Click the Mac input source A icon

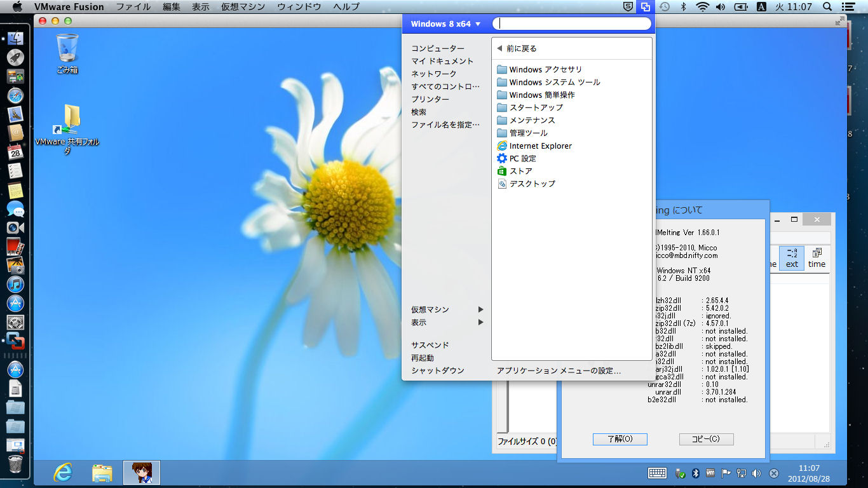(761, 7)
